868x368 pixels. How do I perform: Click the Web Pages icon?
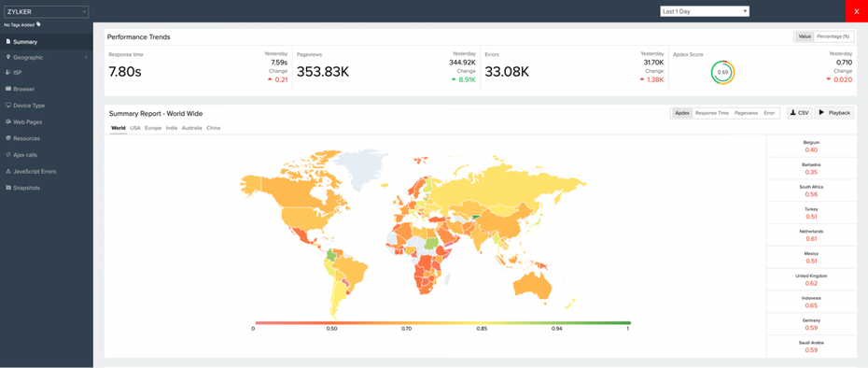pyautogui.click(x=8, y=122)
